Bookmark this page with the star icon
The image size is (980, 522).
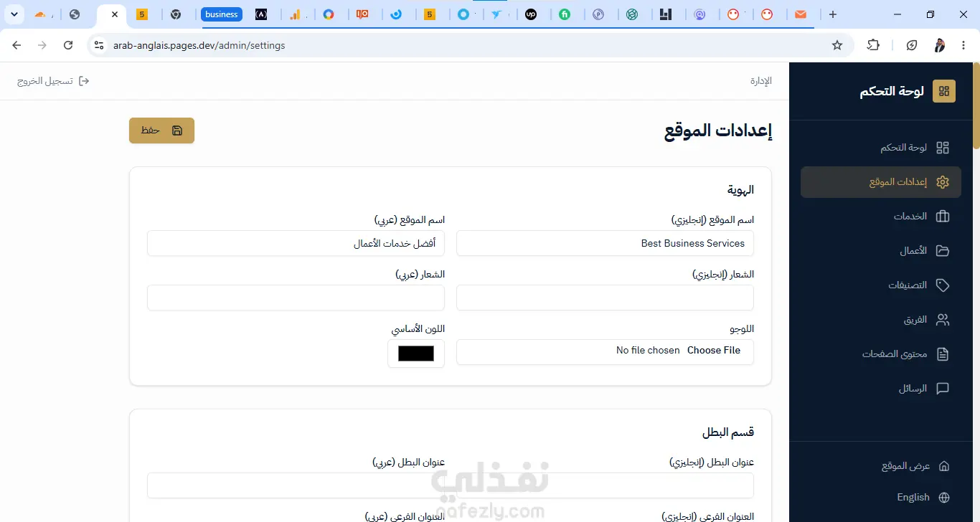[x=837, y=45]
